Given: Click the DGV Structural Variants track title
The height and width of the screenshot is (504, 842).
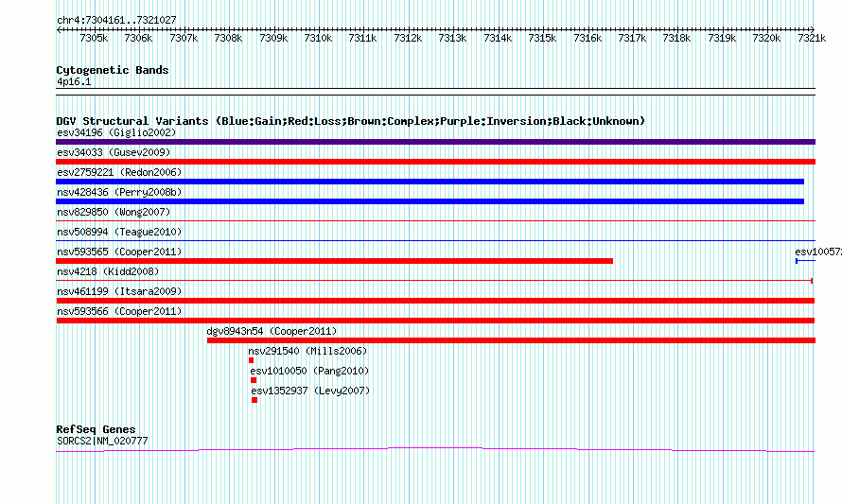Looking at the screenshot, I should pos(350,121).
